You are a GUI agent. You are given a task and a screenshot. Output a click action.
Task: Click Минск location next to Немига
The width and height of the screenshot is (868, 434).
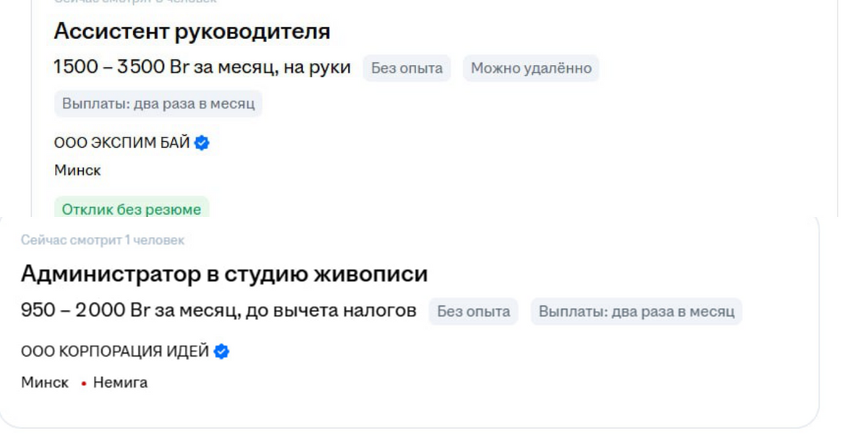(x=45, y=383)
